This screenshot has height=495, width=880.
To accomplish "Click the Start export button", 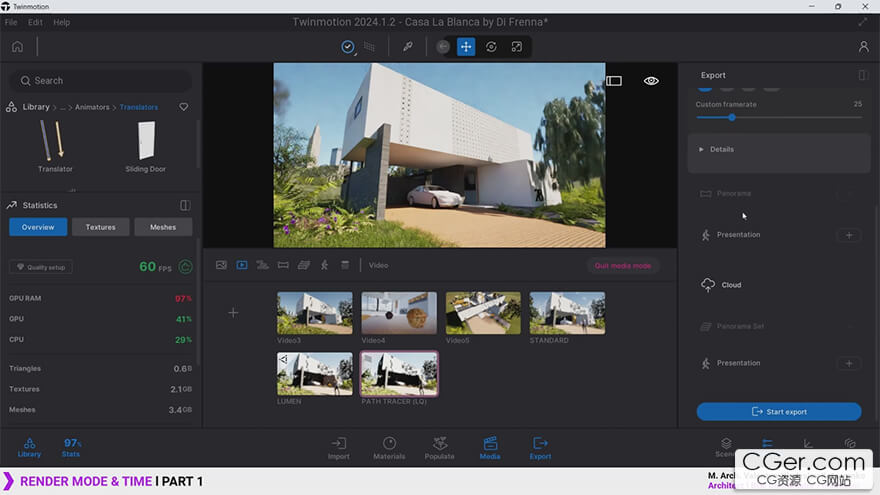I will (x=778, y=411).
